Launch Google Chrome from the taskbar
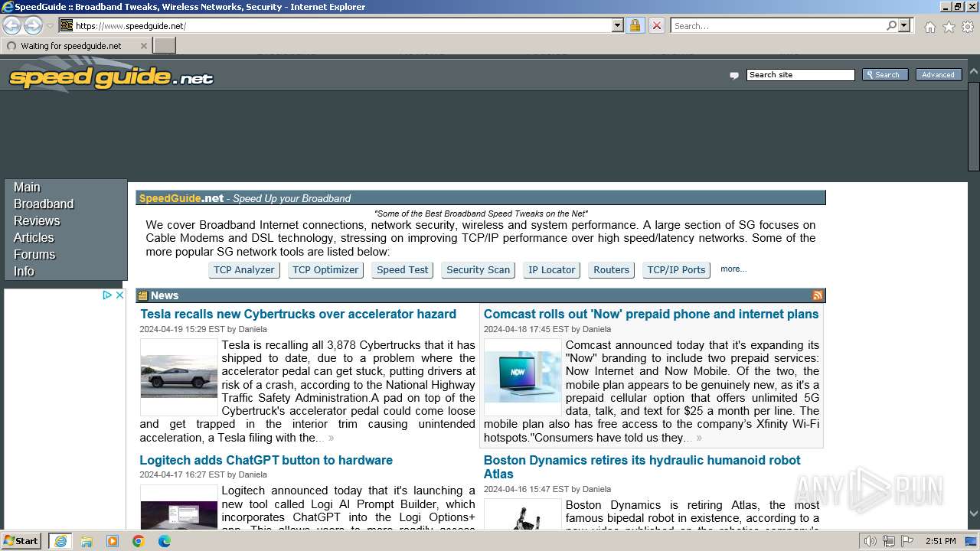The width and height of the screenshot is (980, 551). click(x=139, y=541)
